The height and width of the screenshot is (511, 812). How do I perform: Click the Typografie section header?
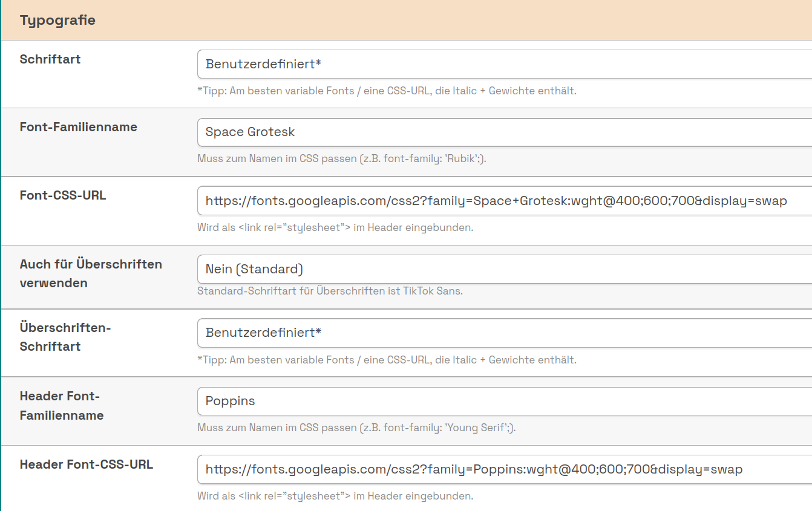57,20
